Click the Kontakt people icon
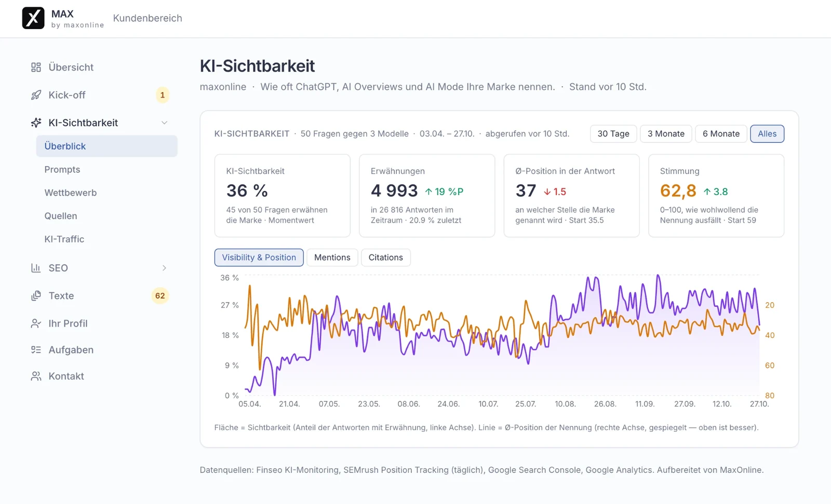This screenshot has width=831, height=504. pyautogui.click(x=36, y=376)
